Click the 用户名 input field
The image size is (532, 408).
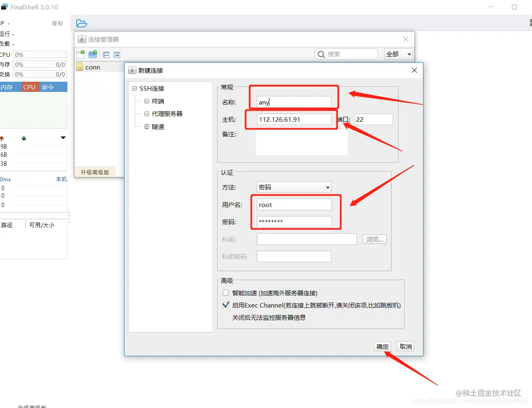pyautogui.click(x=294, y=205)
